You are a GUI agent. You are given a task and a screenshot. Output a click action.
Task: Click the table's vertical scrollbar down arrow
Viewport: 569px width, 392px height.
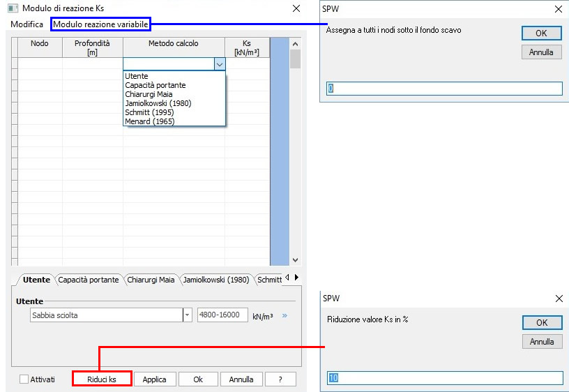pyautogui.click(x=295, y=259)
